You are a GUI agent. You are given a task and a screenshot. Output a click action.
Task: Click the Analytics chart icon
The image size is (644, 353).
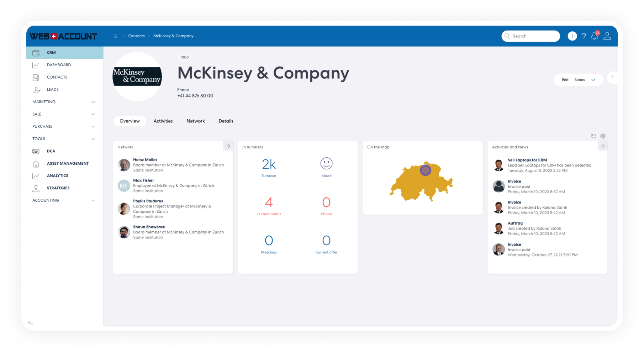(x=36, y=176)
